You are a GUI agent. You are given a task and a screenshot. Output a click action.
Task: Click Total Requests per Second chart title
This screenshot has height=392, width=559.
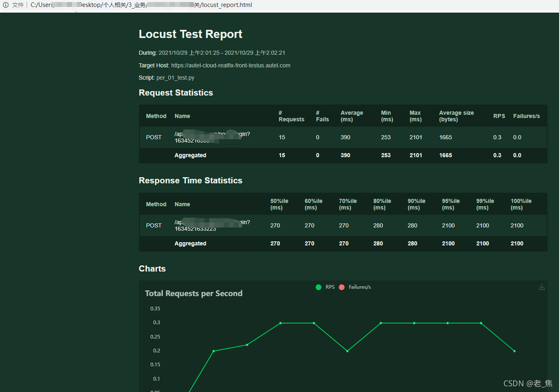click(x=194, y=293)
